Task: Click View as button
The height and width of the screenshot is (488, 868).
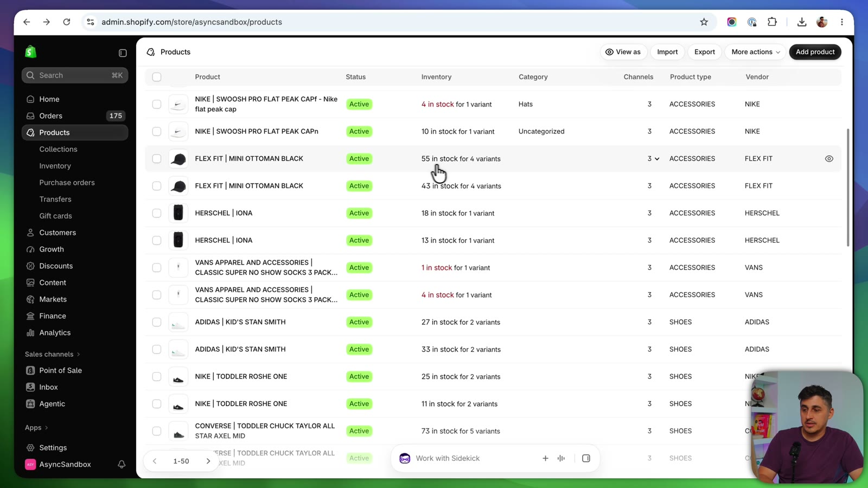Action: (623, 52)
